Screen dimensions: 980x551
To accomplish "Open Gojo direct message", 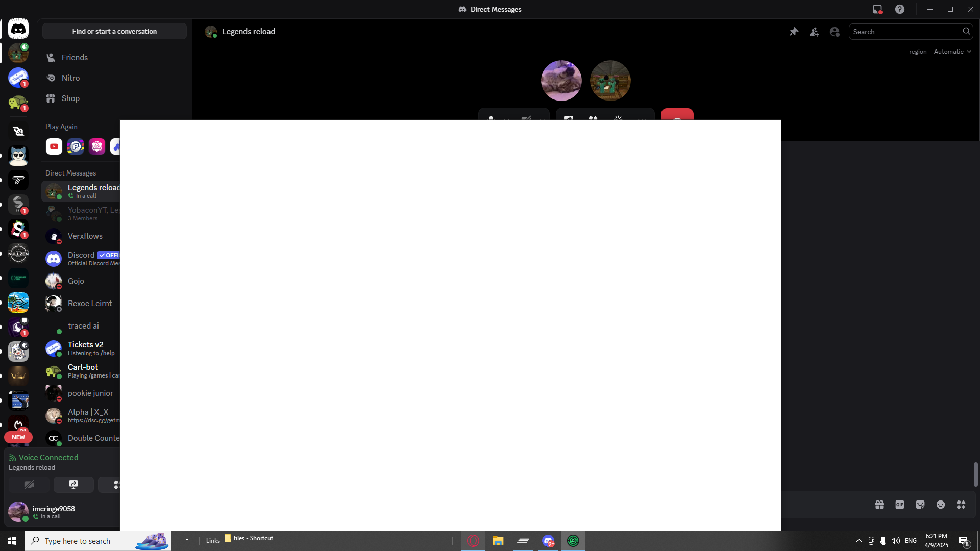I will click(81, 281).
